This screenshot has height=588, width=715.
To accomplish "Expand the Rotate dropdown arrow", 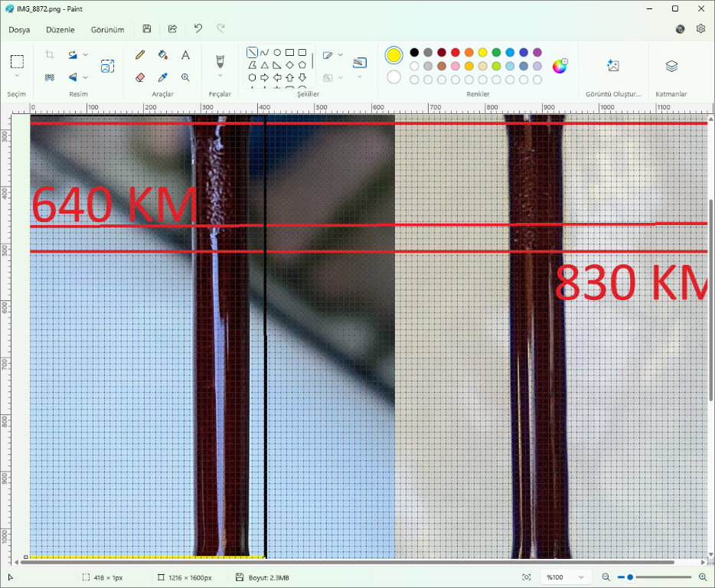I will point(85,54).
